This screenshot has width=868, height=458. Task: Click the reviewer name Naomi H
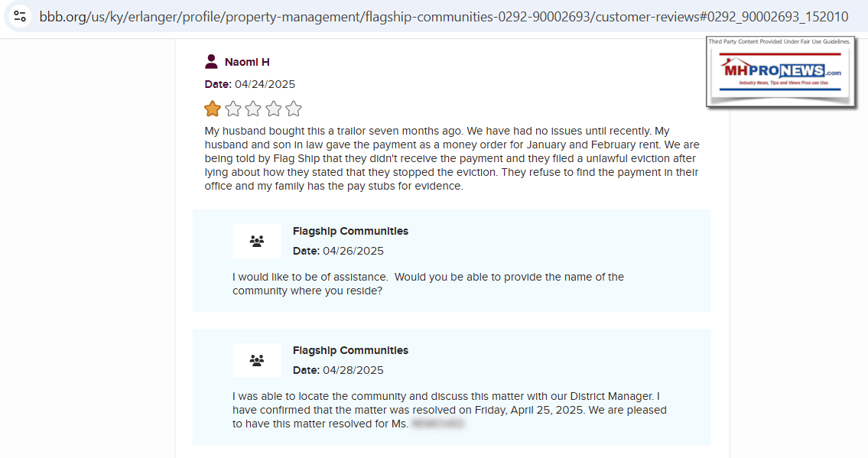[x=247, y=62]
